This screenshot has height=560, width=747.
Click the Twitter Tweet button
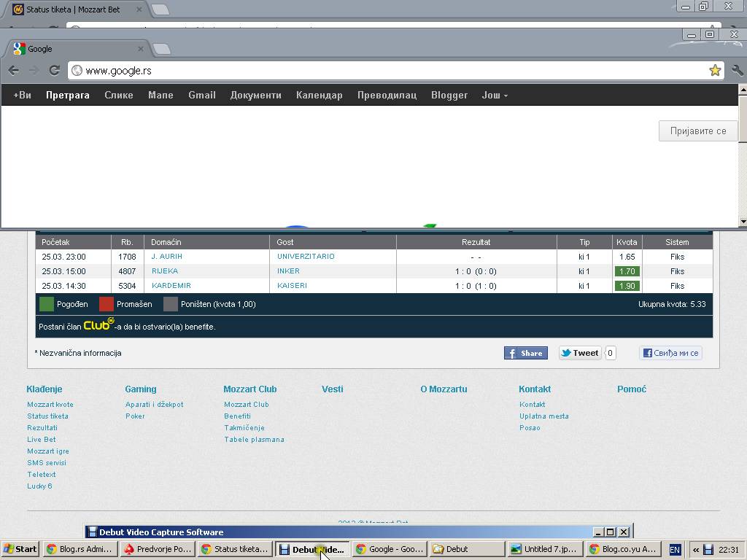point(580,353)
